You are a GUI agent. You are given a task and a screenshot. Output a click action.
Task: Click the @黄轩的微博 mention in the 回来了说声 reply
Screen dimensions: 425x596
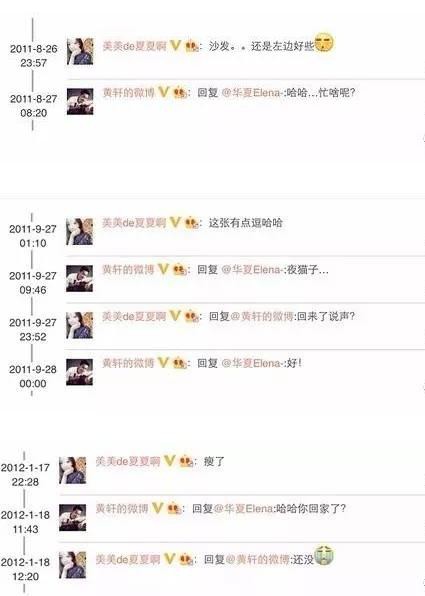point(262,316)
